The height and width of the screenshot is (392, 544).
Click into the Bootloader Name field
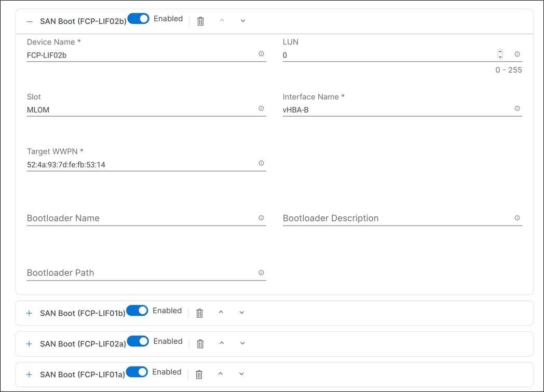(130, 218)
